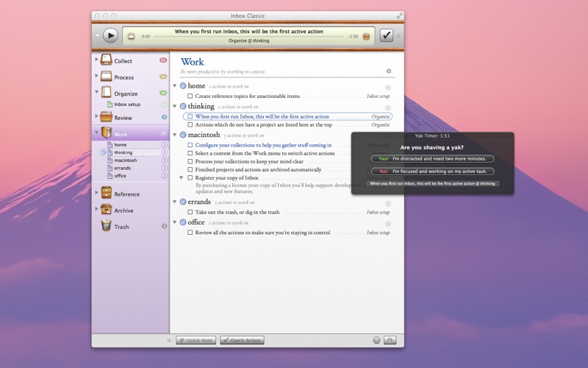Check 'Take out the trash' action box

190,212
